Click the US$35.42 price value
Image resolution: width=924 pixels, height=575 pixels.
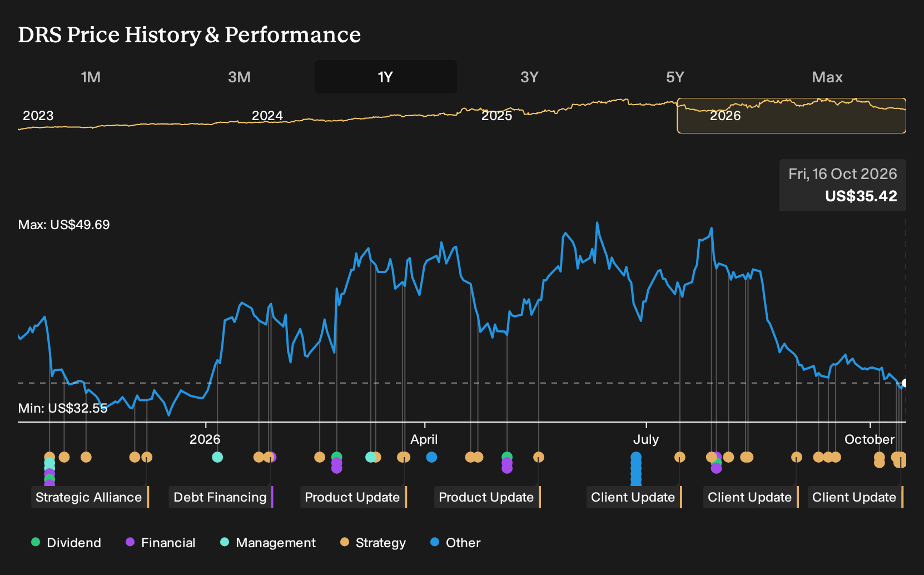pos(861,196)
